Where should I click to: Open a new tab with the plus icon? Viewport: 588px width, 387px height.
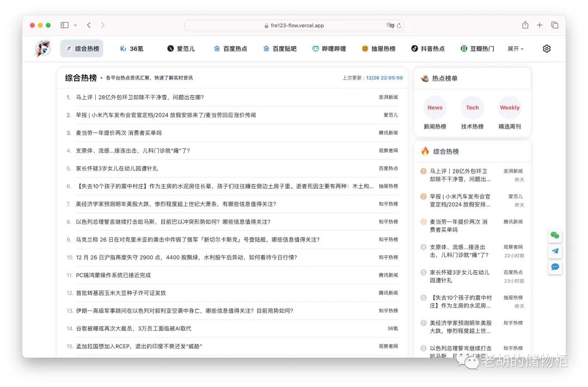point(539,25)
